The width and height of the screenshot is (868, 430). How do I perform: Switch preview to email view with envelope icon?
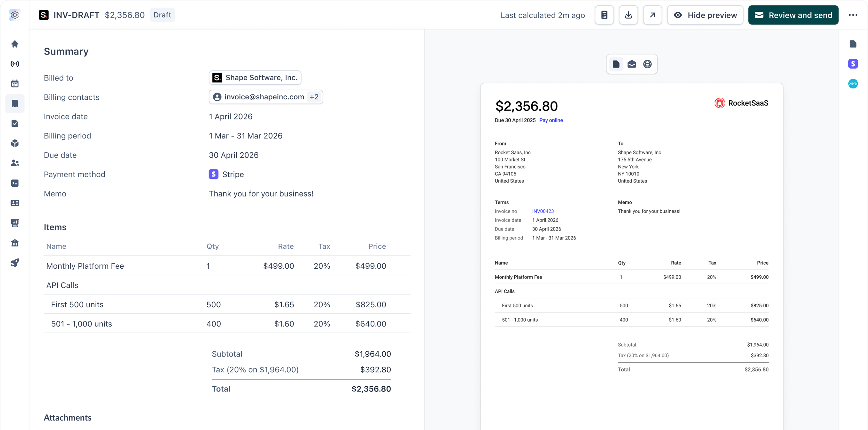tap(631, 64)
